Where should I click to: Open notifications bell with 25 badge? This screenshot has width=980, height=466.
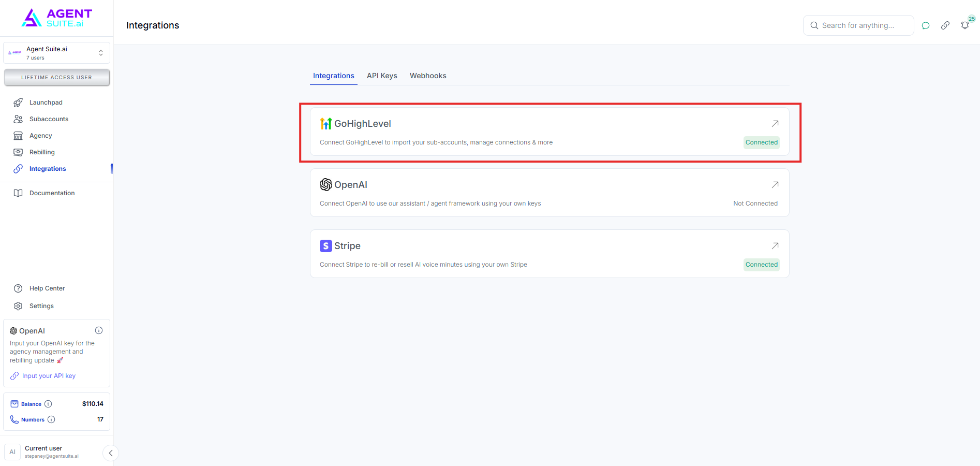(x=965, y=25)
